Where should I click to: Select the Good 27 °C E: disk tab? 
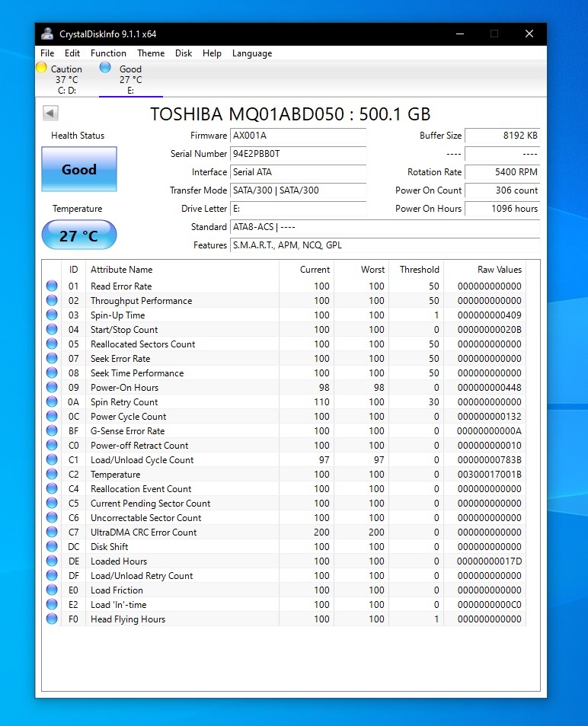(x=130, y=79)
